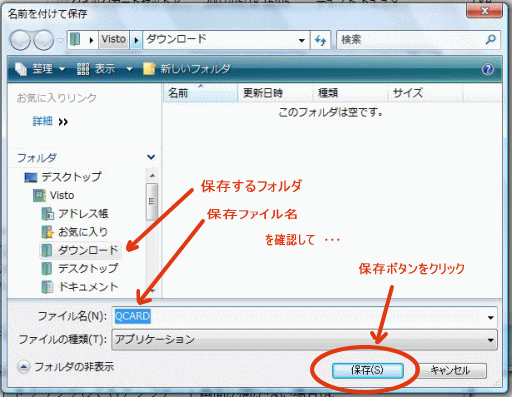
Task: Click the forward navigation arrow button
Action: point(44,40)
